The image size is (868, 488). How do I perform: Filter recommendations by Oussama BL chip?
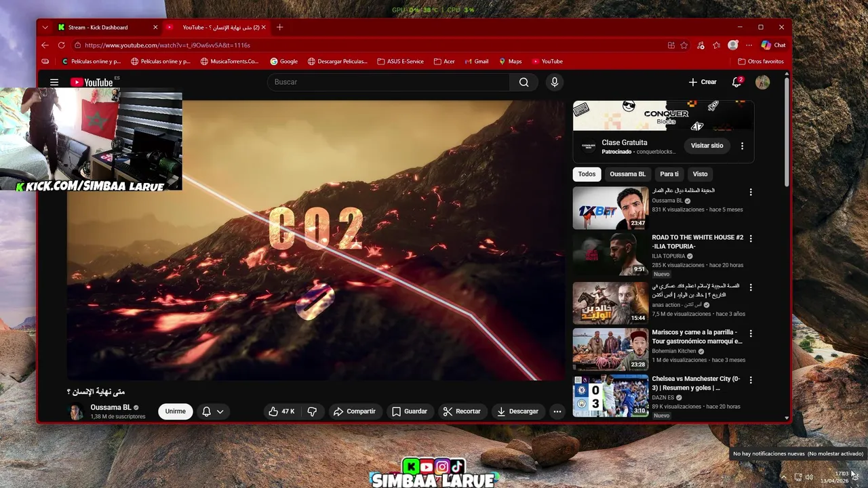tap(628, 174)
